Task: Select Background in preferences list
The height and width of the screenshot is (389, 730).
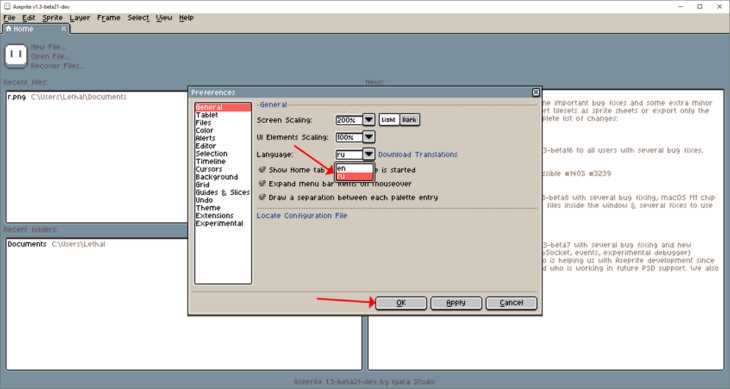Action: 223,177
